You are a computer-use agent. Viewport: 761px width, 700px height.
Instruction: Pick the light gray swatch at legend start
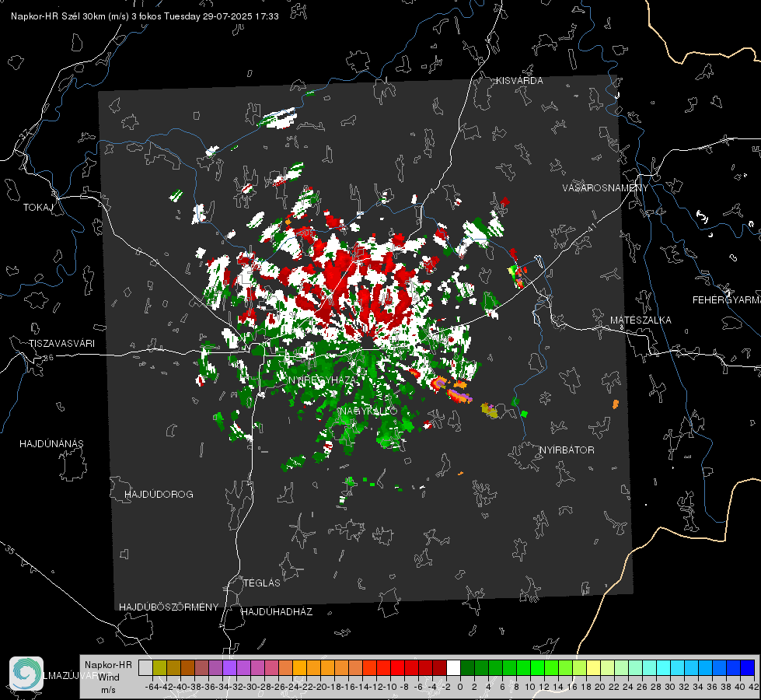pos(145,667)
